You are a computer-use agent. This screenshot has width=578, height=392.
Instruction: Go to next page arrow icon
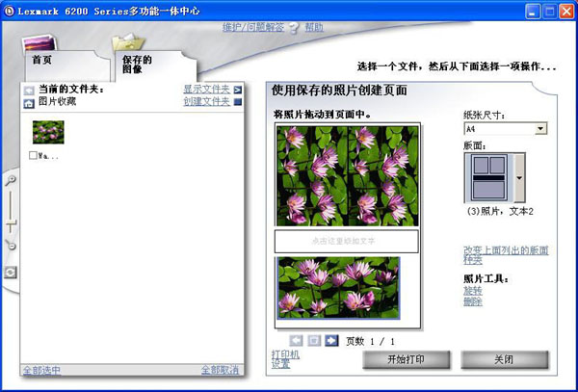[x=331, y=340]
